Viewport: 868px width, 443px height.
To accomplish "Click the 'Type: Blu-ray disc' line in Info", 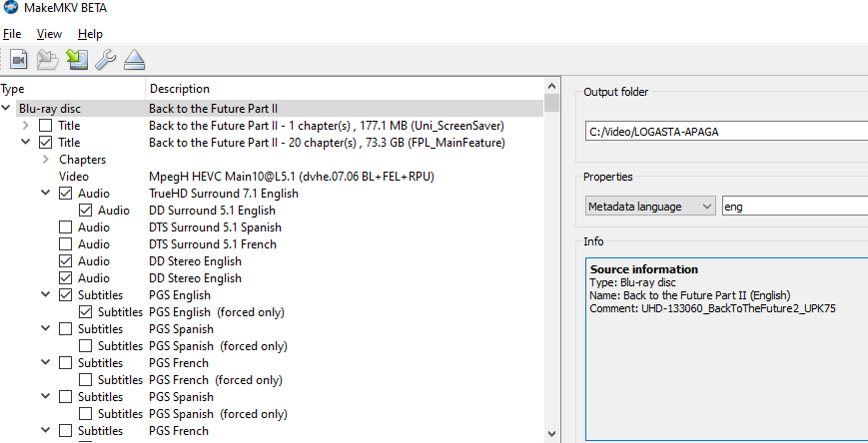I will coord(632,282).
